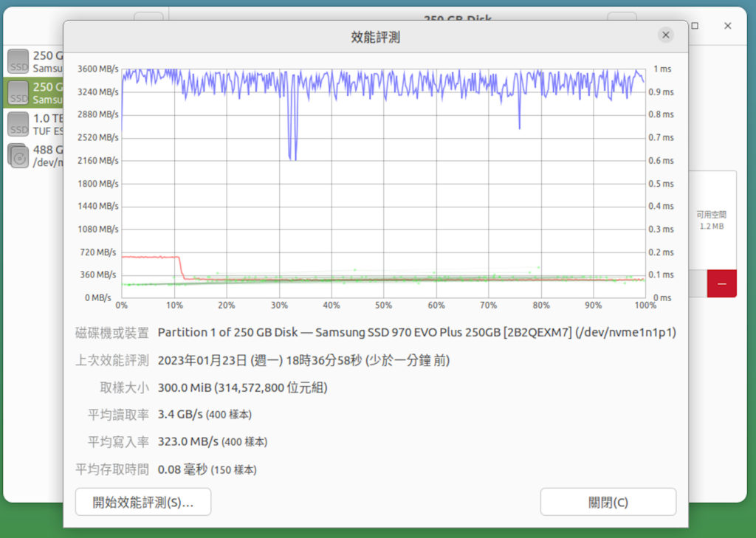756x538 pixels.
Task: Click the 50% axis label on the chart
Action: (383, 305)
